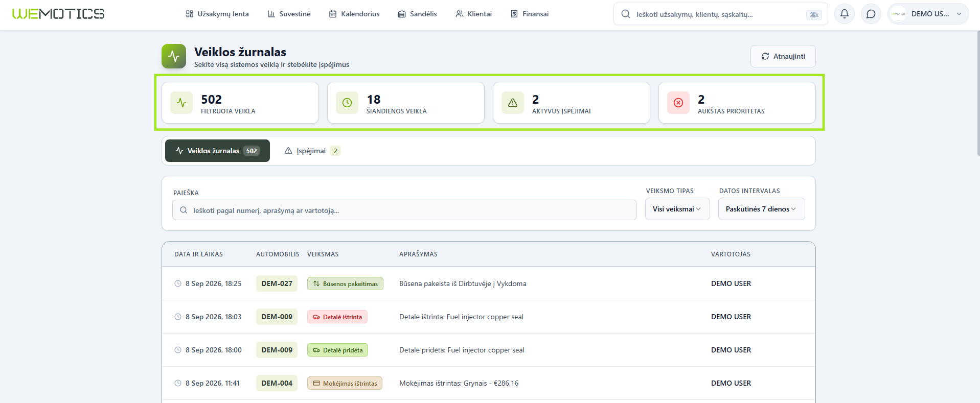Click the 2 count badge on Įspėjimai tab
This screenshot has height=403, width=980.
coord(335,151)
